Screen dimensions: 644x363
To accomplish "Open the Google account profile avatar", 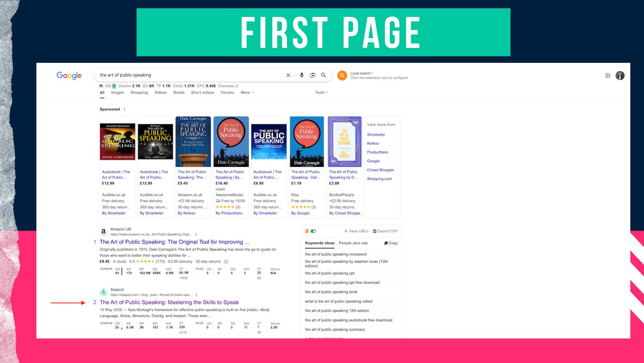I will coord(620,75).
